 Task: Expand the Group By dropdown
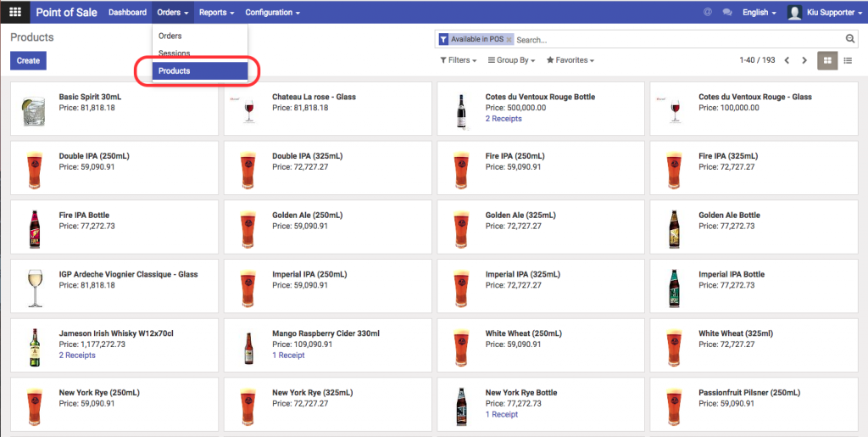coord(511,60)
